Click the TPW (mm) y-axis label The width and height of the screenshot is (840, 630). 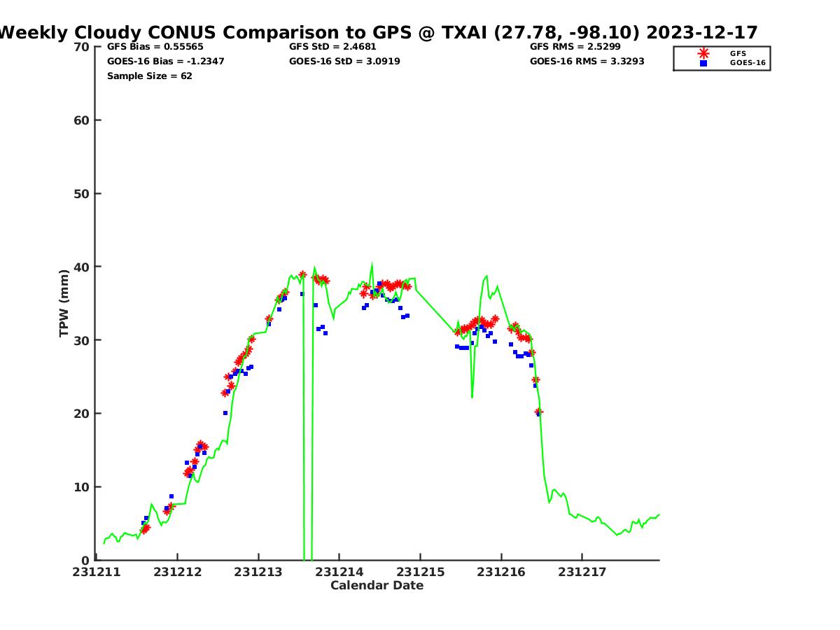pos(64,303)
